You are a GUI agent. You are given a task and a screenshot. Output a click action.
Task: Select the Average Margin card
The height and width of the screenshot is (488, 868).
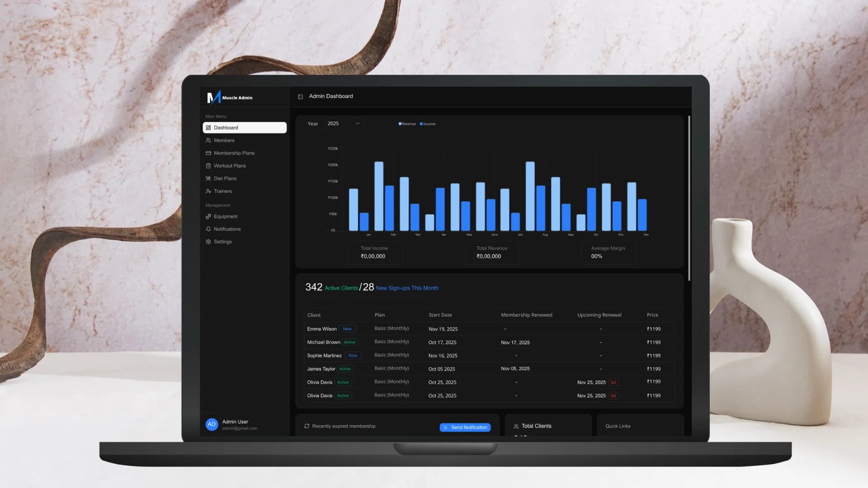[608, 253]
